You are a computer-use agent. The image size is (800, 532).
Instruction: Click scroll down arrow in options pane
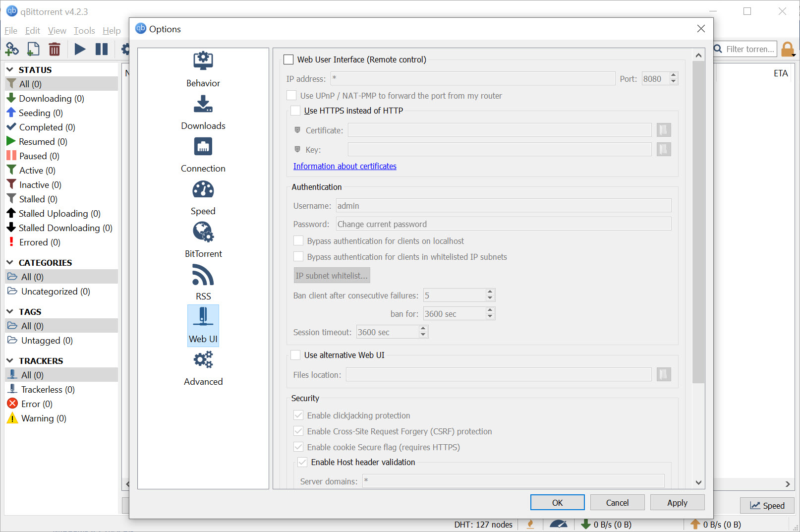point(698,482)
